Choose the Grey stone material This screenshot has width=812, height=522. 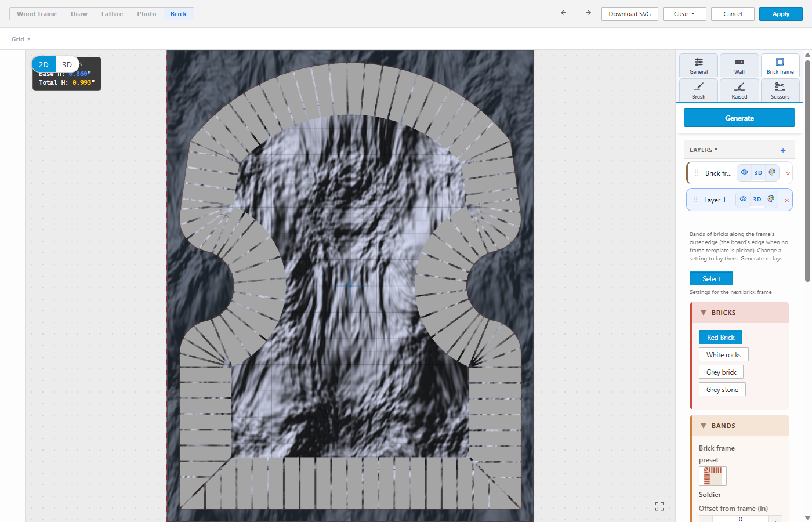click(x=722, y=389)
